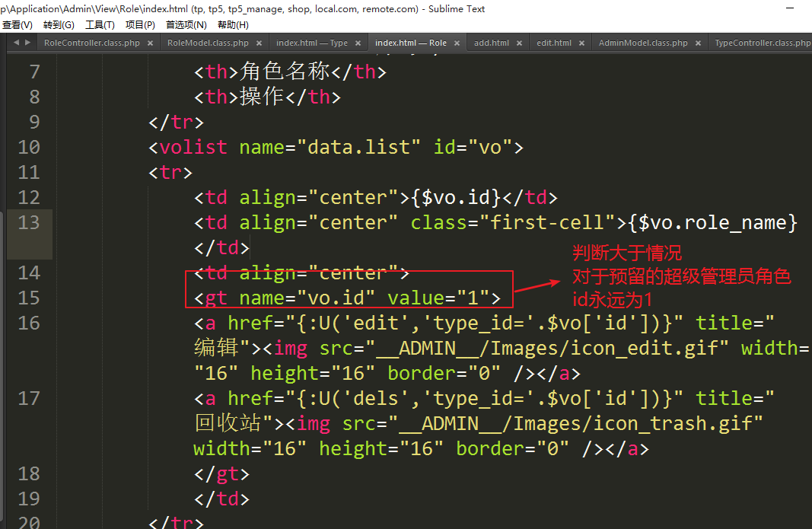Viewport: 812px width, 529px height.
Task: Close the active index.html — Role tab
Action: [455, 43]
